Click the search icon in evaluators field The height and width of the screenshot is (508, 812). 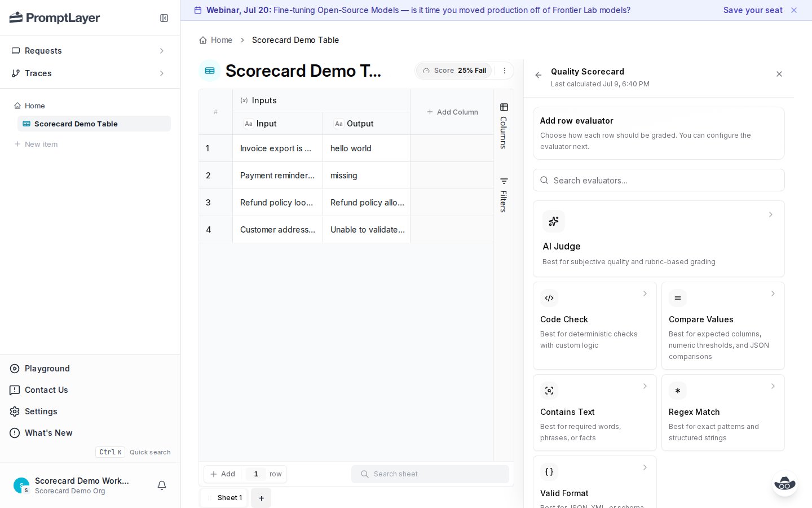click(x=544, y=181)
